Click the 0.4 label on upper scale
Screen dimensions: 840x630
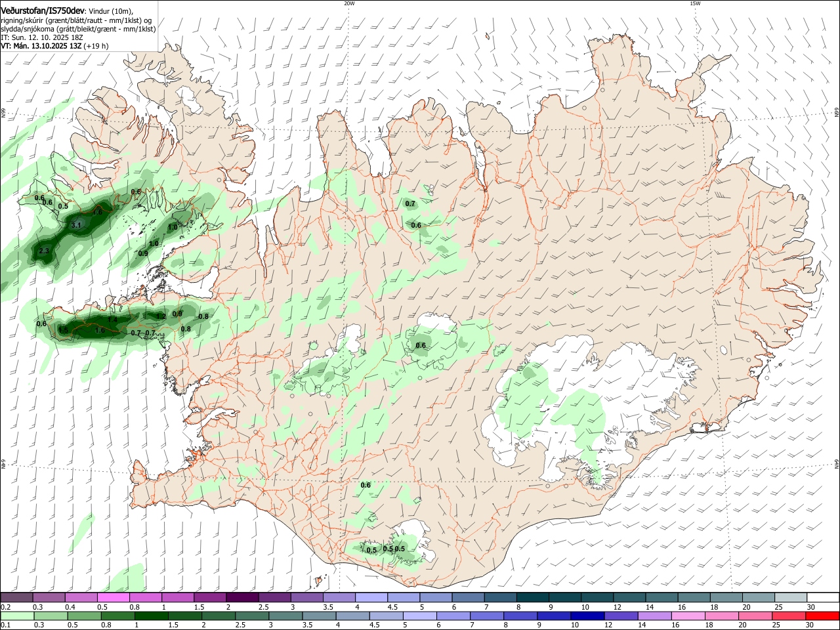click(x=70, y=607)
